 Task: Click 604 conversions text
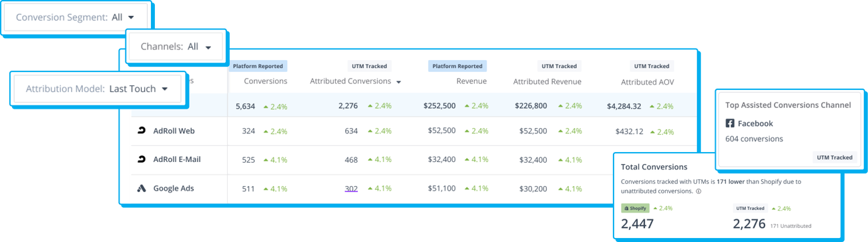pos(754,139)
